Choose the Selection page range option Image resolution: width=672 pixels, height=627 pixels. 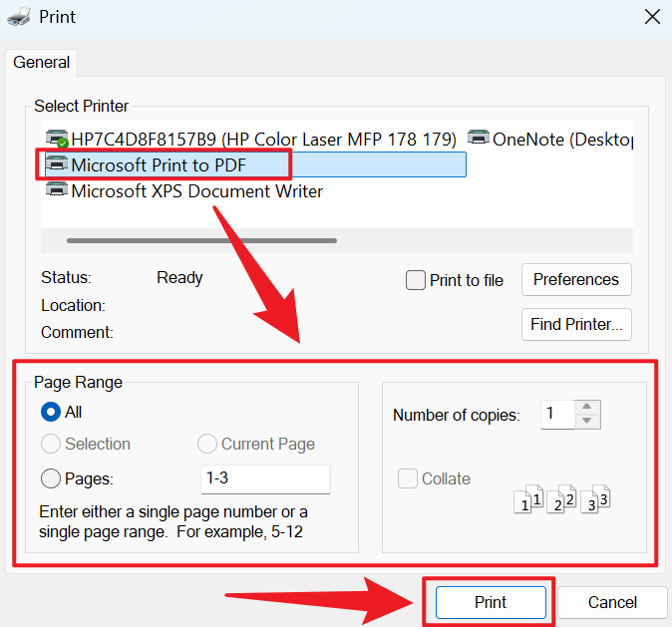pos(51,444)
